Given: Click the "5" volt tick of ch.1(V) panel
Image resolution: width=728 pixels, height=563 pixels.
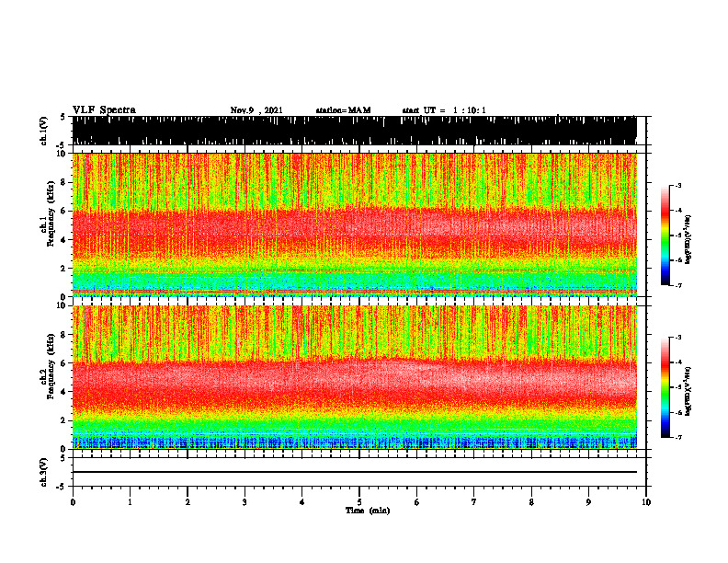Looking at the screenshot, I should 63,117.
